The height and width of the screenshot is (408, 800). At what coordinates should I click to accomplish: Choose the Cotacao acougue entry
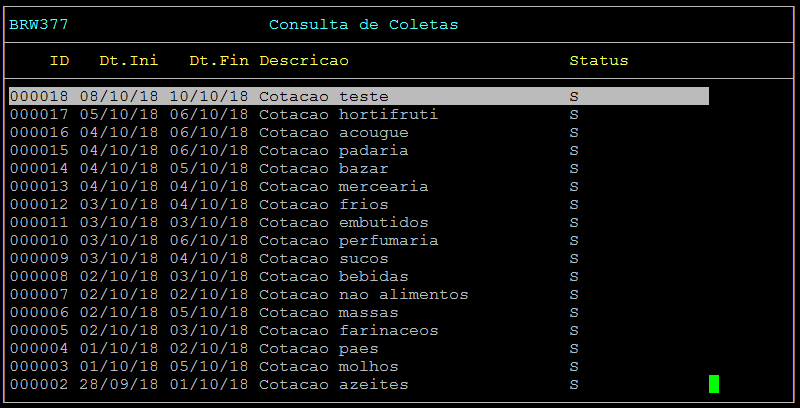pos(359,133)
